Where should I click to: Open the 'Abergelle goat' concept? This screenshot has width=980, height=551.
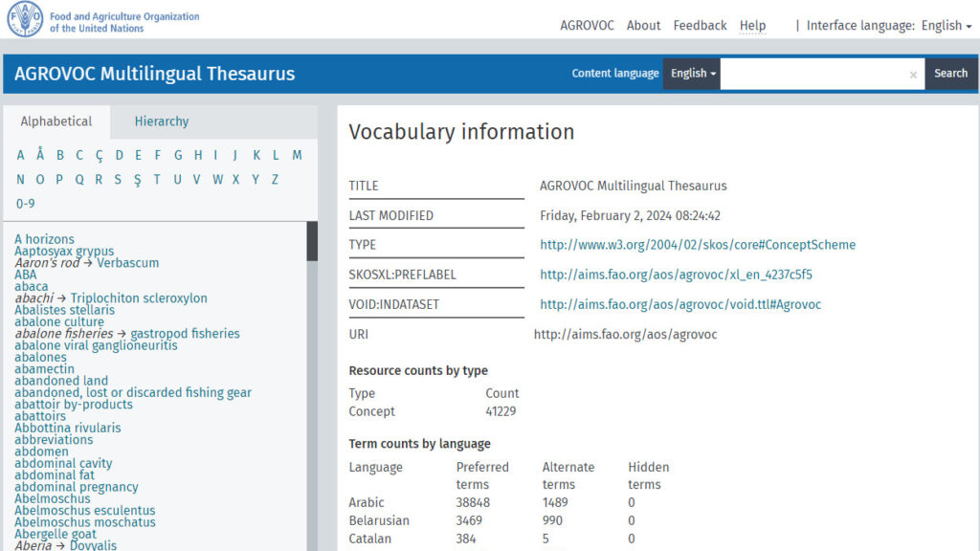coord(56,535)
